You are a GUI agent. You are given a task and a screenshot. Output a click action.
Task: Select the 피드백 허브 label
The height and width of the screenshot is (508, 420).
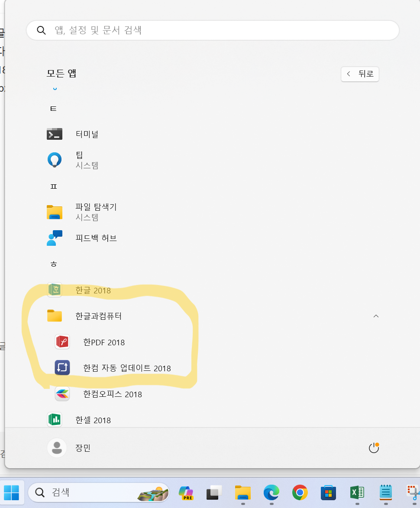click(x=96, y=238)
